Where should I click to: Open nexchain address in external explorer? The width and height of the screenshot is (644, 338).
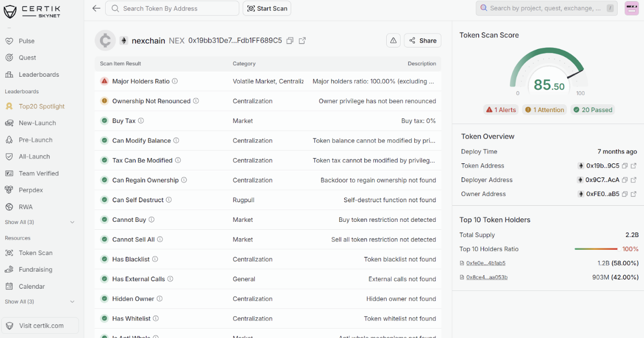point(302,40)
